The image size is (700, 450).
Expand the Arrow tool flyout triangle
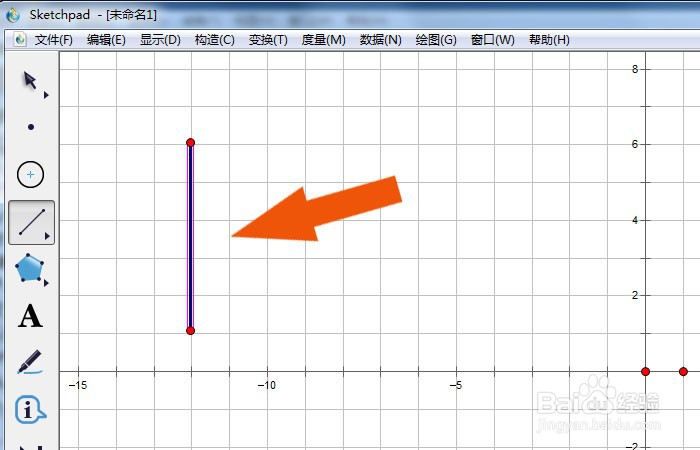46,95
